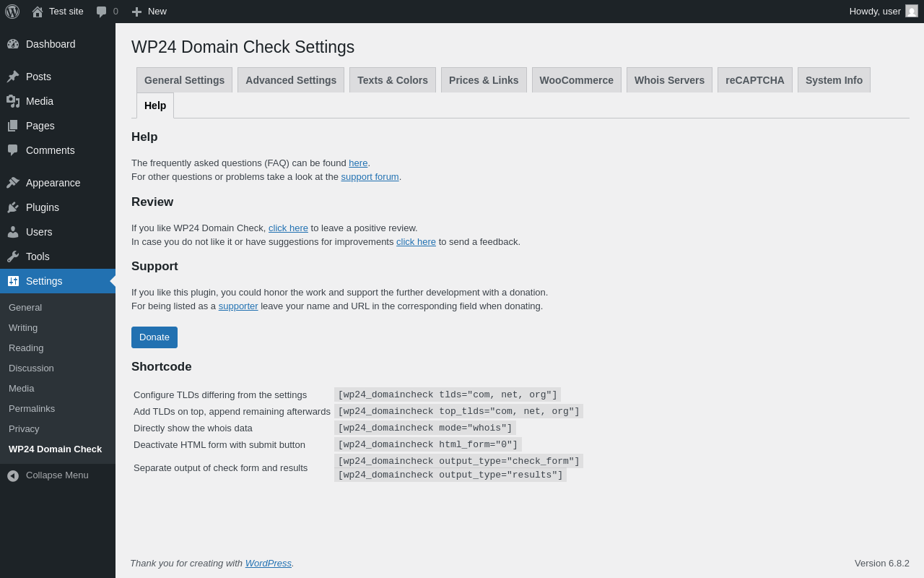
Task: Click the New label in admin bar
Action: click(157, 12)
